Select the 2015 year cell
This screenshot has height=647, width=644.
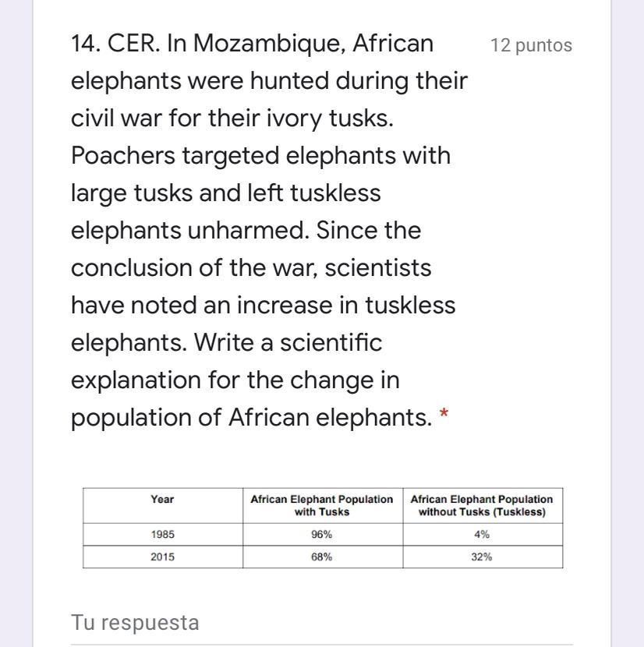(162, 557)
